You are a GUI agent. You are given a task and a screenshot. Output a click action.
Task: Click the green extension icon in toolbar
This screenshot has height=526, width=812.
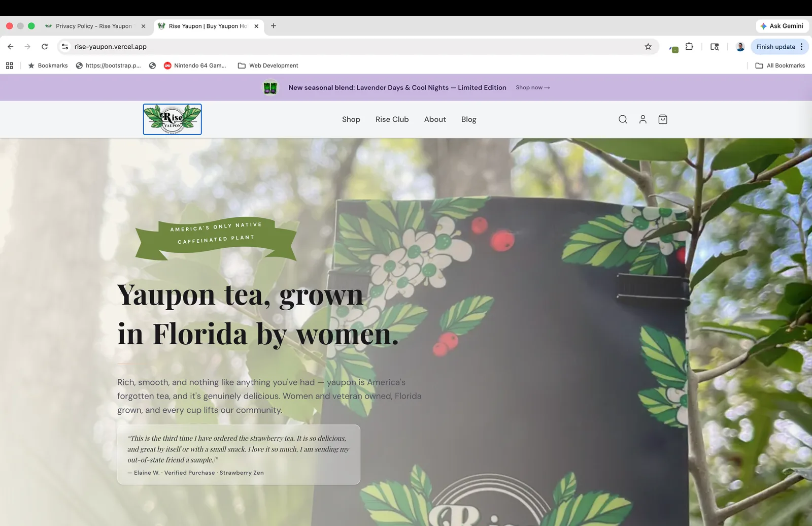click(x=674, y=49)
